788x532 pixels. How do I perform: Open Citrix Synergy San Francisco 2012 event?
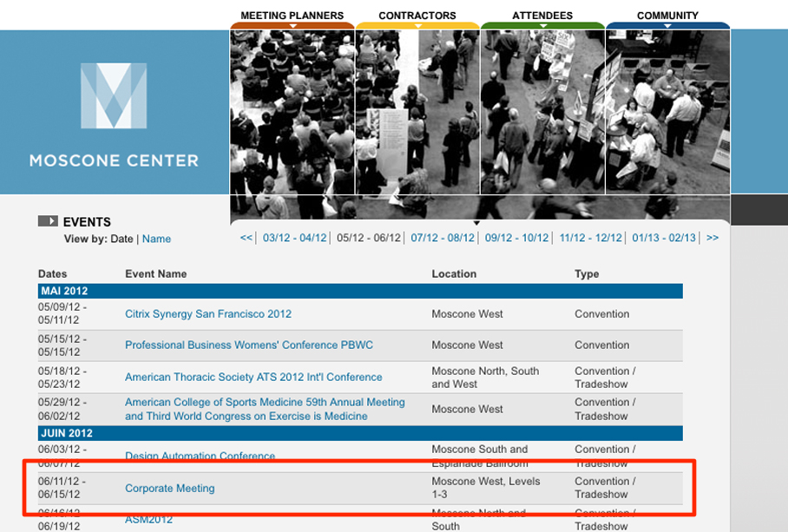[x=208, y=314]
